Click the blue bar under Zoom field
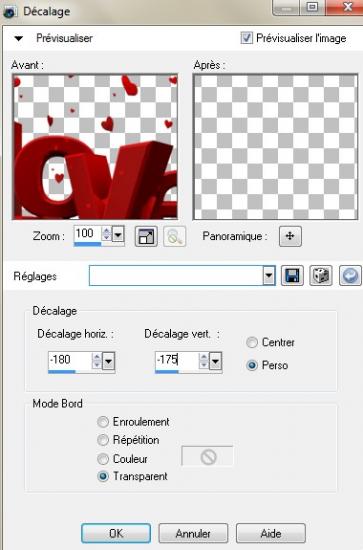 [88, 244]
